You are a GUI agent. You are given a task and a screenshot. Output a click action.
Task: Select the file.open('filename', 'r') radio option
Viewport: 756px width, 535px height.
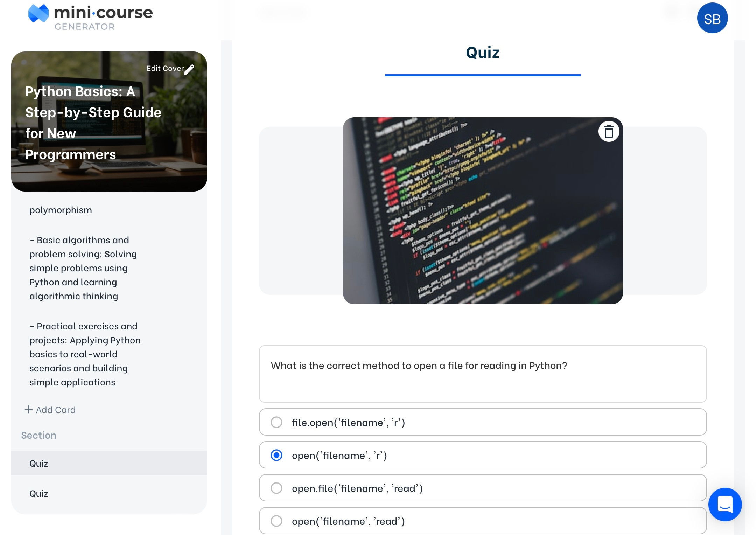pyautogui.click(x=276, y=422)
